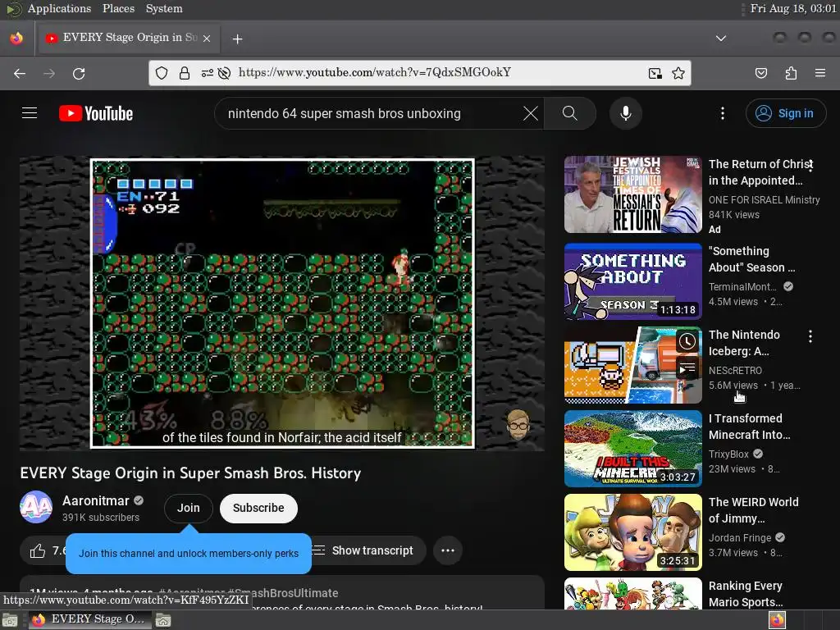The height and width of the screenshot is (630, 840).
Task: Add Nintendo Iceberg to queue
Action: 687,368
